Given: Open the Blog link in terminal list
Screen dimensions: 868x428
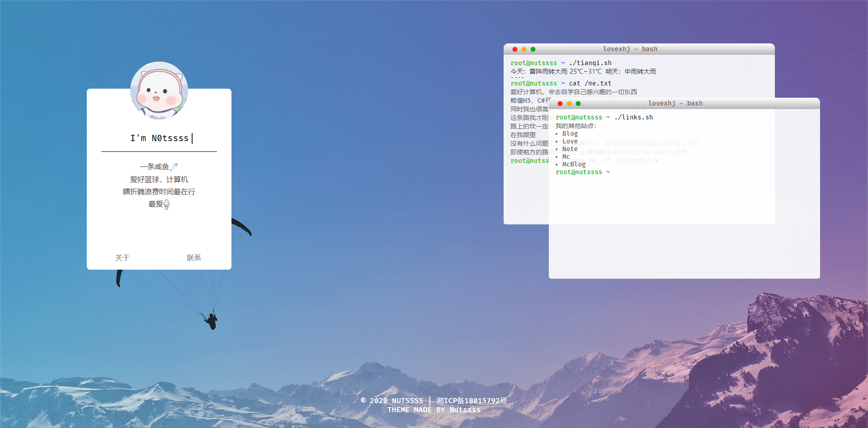Looking at the screenshot, I should [x=570, y=134].
